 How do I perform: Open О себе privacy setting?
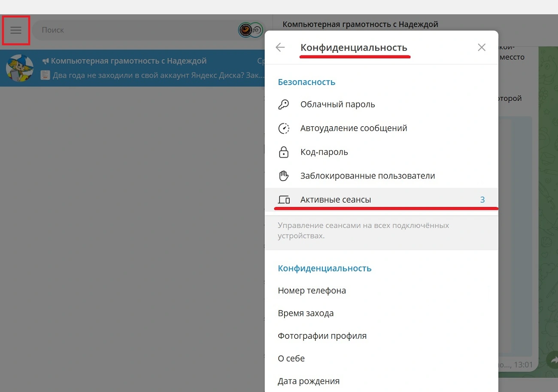point(381,359)
